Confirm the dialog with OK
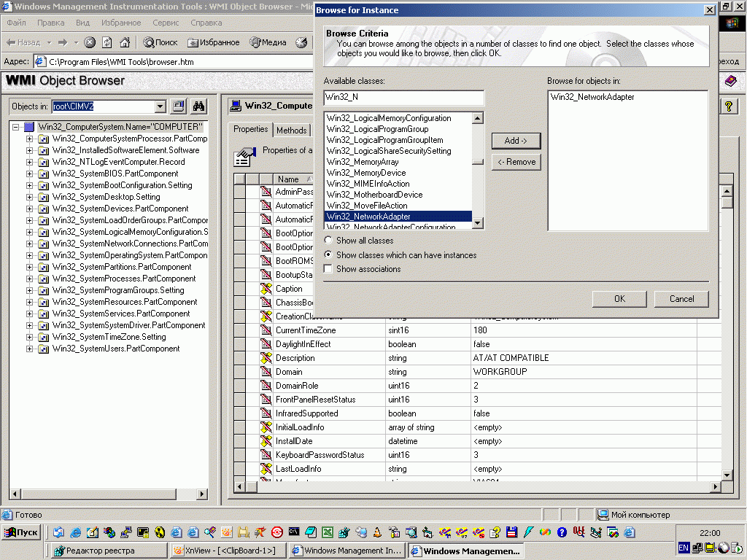Screen dimensions: 747x560 (x=619, y=299)
